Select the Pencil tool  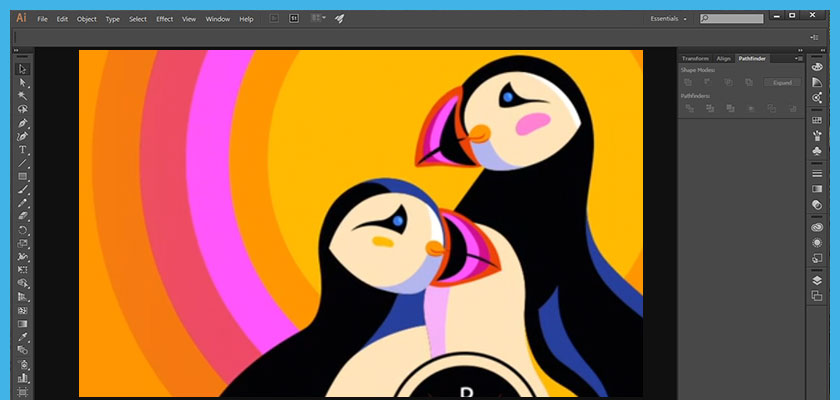click(22, 203)
